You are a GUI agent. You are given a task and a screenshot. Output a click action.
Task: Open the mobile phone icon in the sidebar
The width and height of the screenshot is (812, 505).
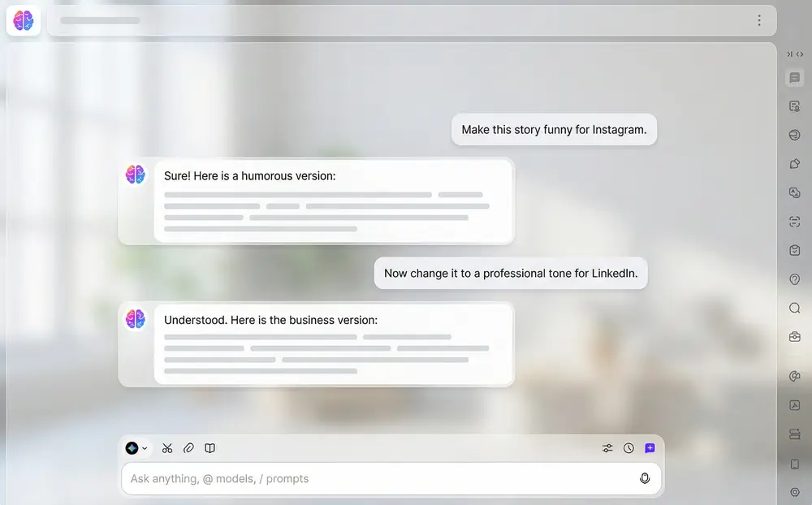[x=794, y=464]
